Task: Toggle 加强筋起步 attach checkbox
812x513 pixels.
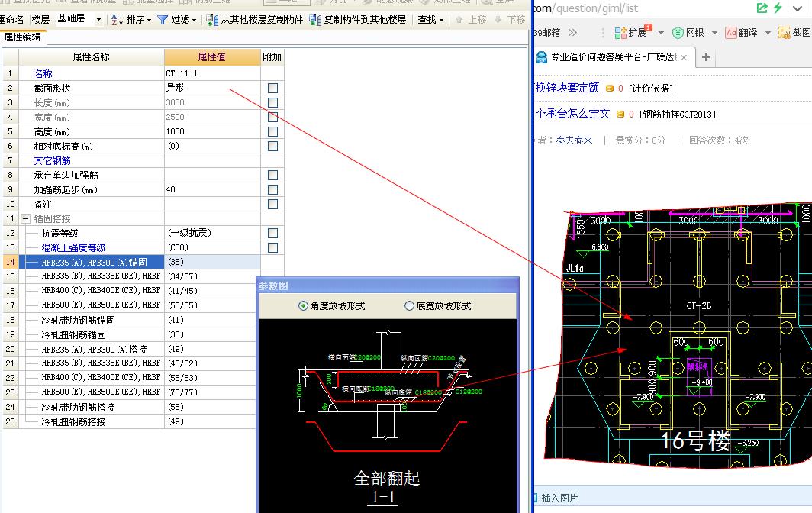Action: 272,189
